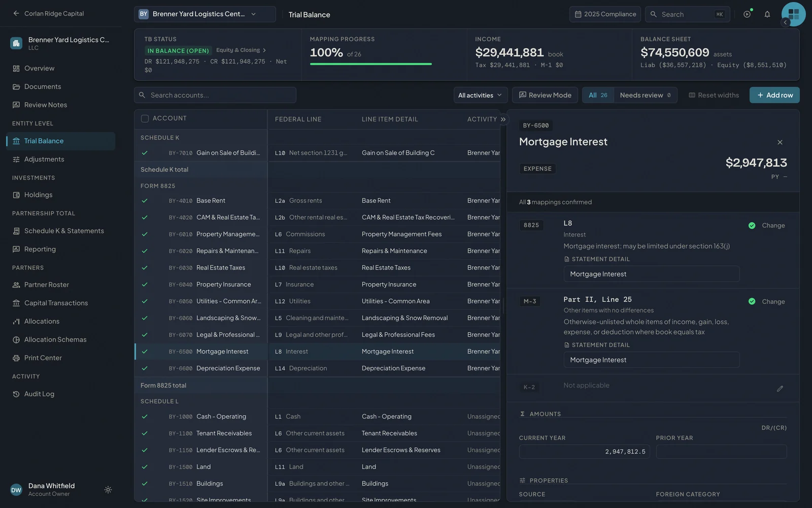Open Review Notes page

[x=61, y=105]
